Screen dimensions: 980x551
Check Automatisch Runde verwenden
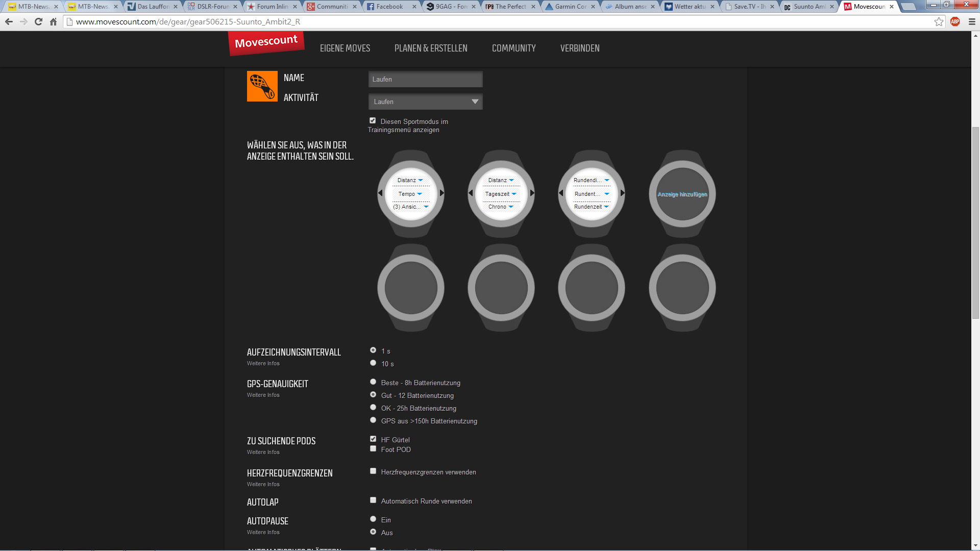373,500
